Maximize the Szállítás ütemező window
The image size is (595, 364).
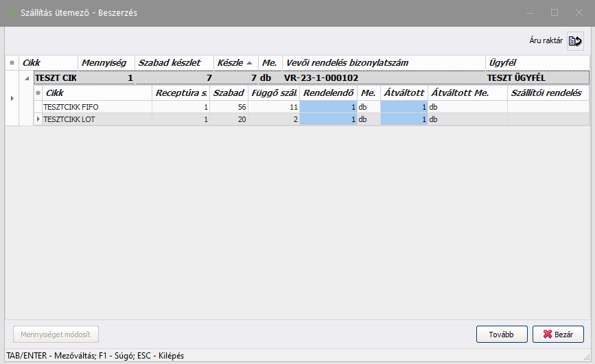(x=554, y=13)
